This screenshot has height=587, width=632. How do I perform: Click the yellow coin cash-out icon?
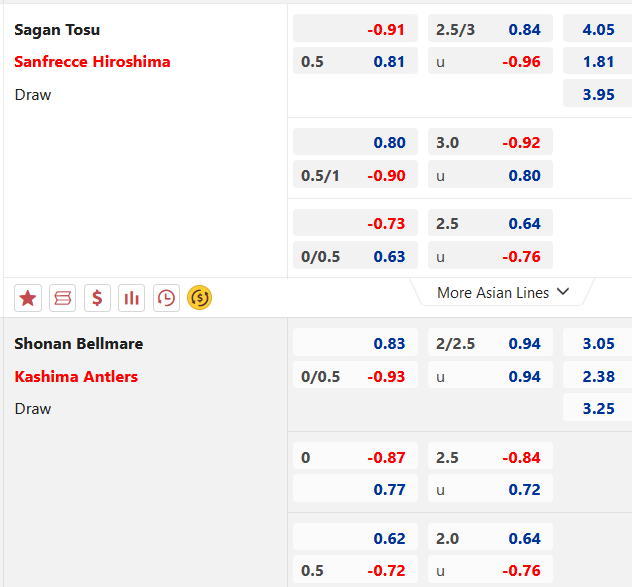coord(200,298)
